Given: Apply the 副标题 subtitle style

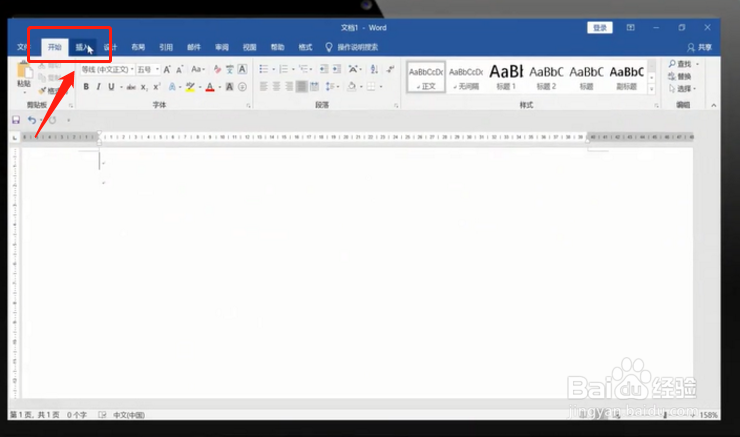Looking at the screenshot, I should tap(627, 77).
